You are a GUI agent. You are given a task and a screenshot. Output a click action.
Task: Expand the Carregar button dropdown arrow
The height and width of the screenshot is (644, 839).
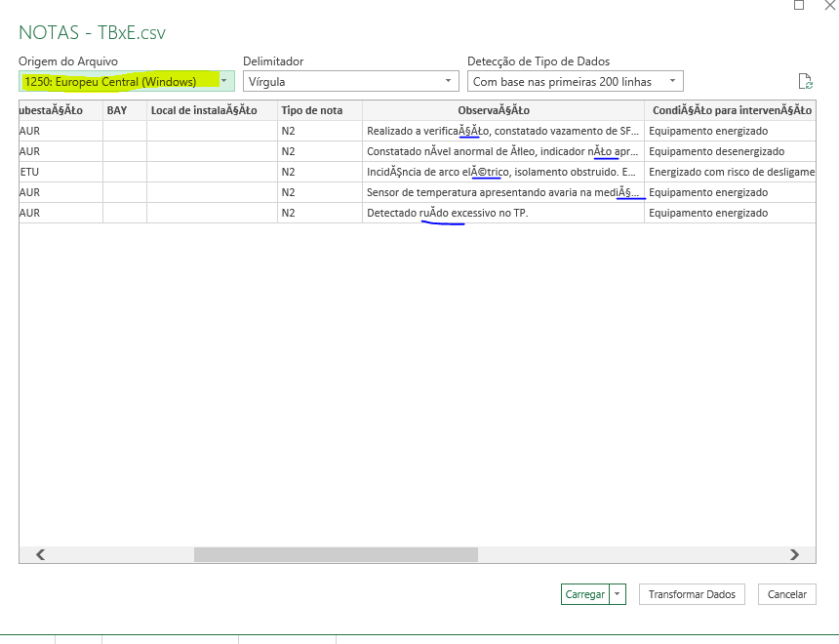point(618,594)
